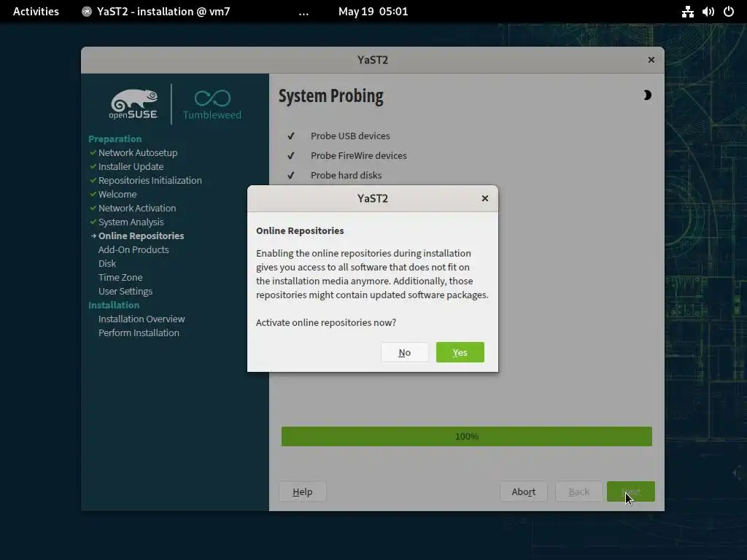The height and width of the screenshot is (560, 747).
Task: Open power menu in top bar
Action: point(729,12)
